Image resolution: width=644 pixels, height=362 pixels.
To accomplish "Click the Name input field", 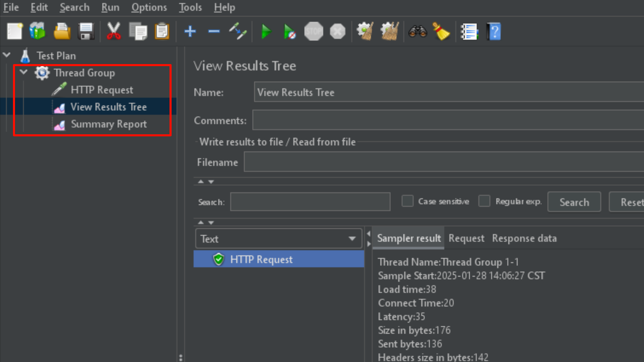I will 449,92.
